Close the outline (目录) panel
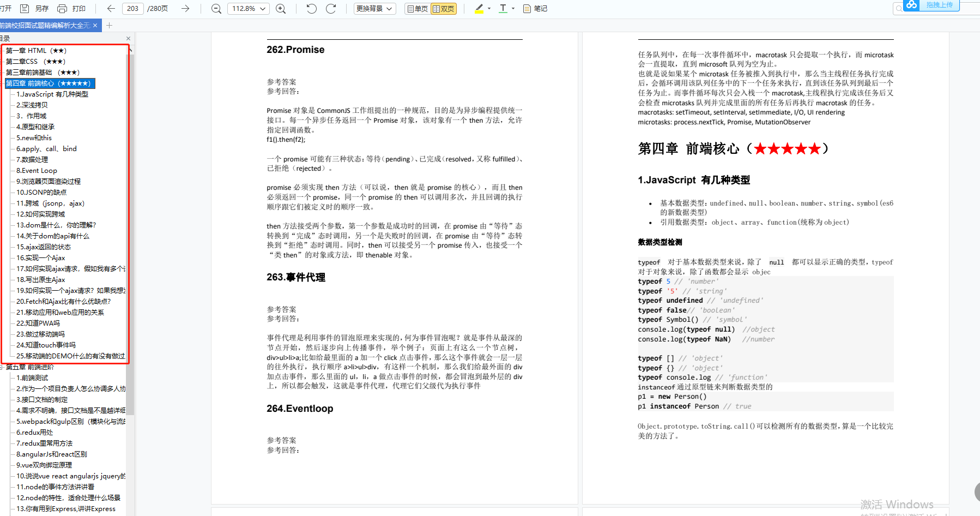980x516 pixels. pyautogui.click(x=128, y=38)
